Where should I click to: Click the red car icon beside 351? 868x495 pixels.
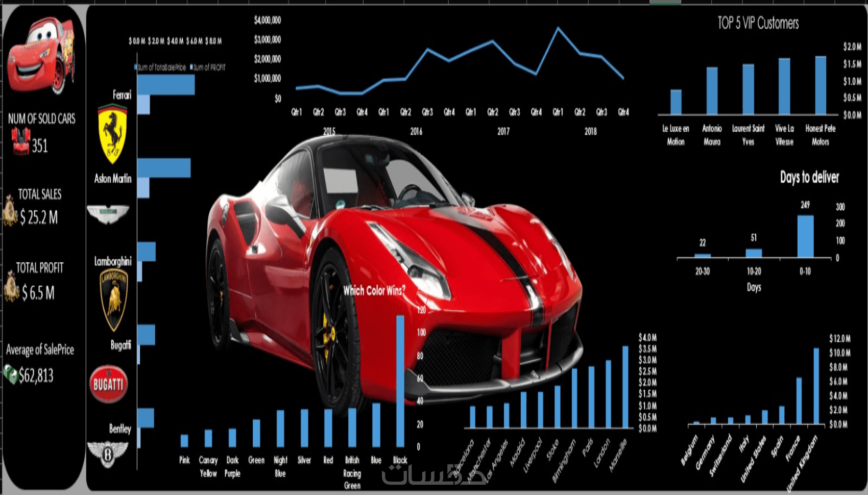21,141
